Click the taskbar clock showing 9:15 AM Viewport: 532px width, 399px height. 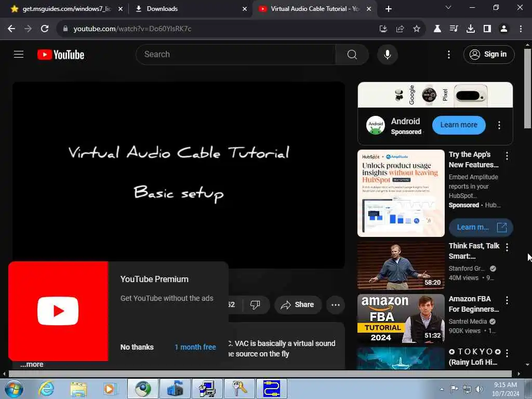pos(506,389)
